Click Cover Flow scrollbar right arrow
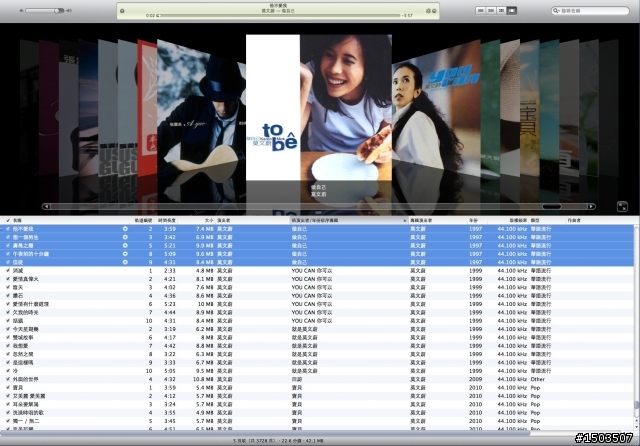 click(591, 206)
